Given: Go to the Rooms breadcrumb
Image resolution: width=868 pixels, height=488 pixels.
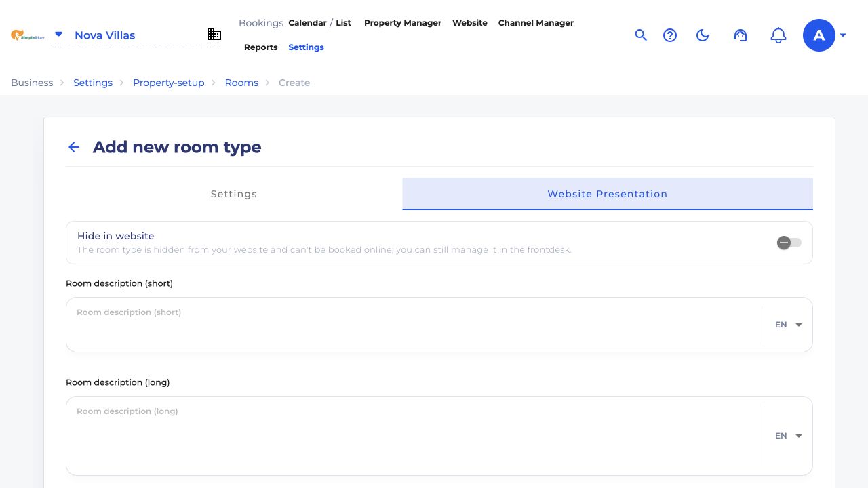Looking at the screenshot, I should (x=241, y=83).
